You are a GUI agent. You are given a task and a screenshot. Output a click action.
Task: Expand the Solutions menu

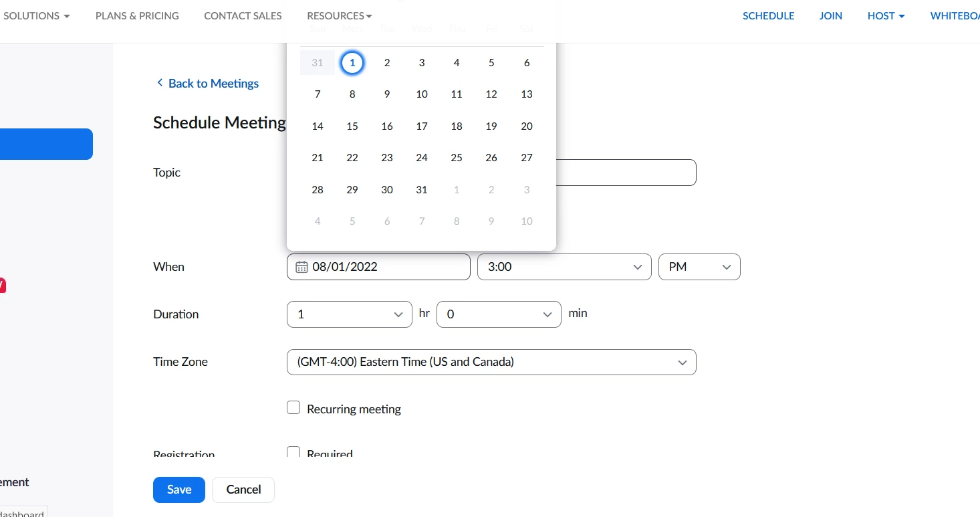(x=37, y=15)
